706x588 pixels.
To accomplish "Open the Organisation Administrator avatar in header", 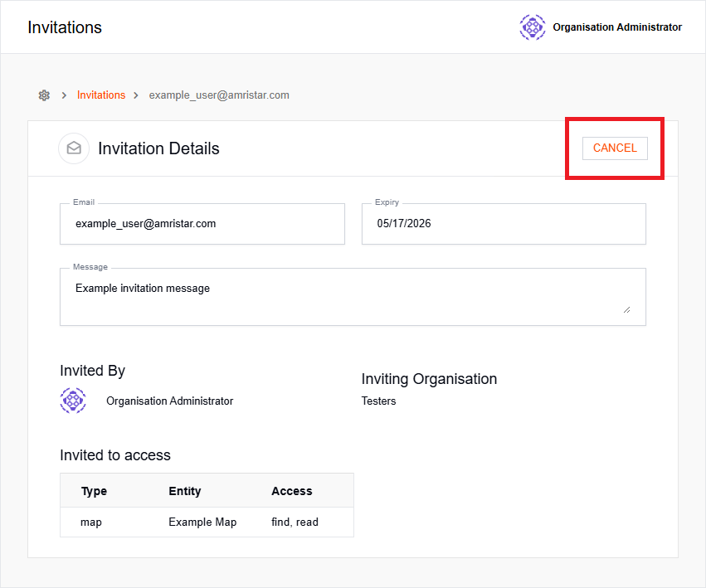I will [x=533, y=27].
